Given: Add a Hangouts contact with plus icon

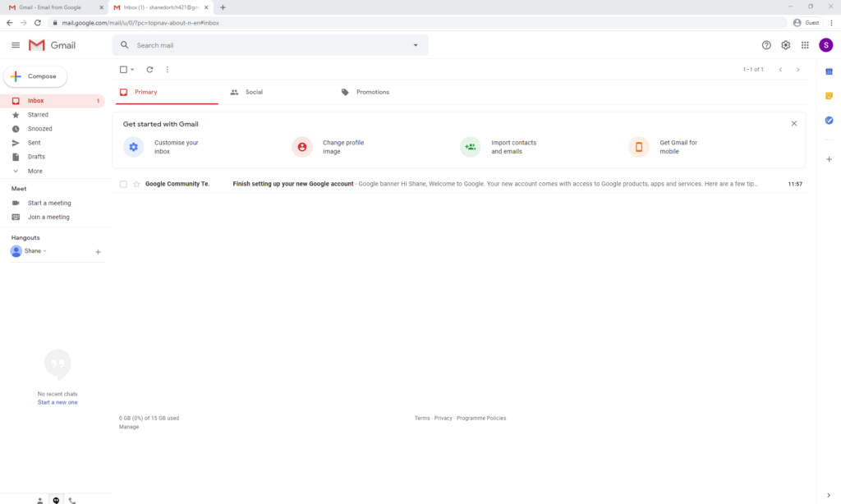Looking at the screenshot, I should 98,251.
